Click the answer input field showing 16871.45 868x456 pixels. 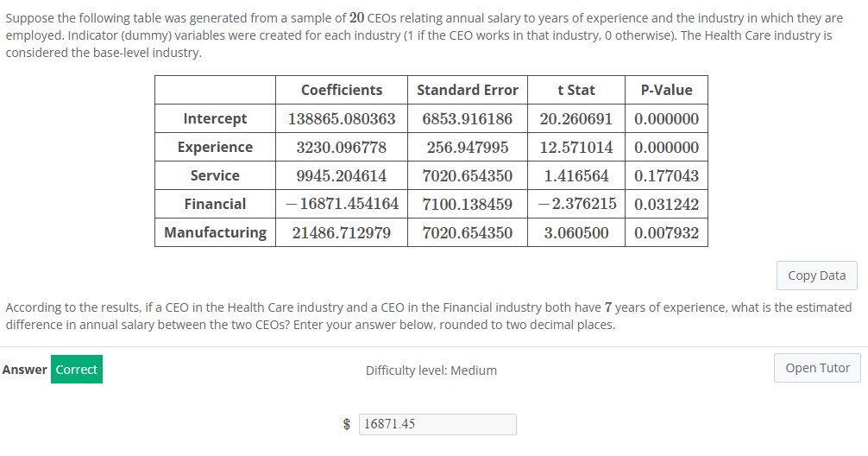click(437, 424)
